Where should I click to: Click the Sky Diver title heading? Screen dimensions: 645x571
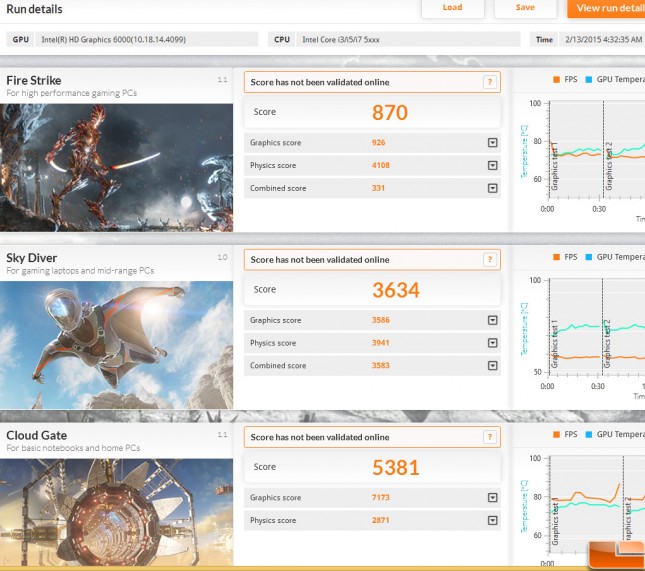click(32, 258)
